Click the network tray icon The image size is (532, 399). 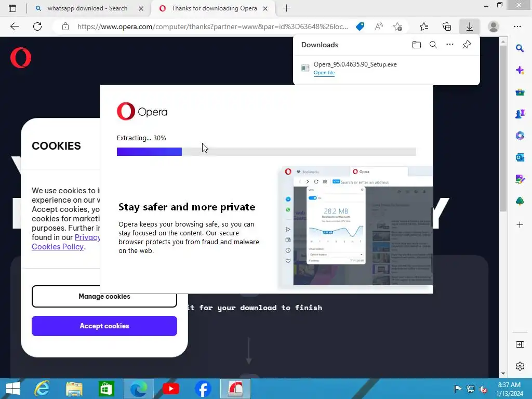point(471,389)
